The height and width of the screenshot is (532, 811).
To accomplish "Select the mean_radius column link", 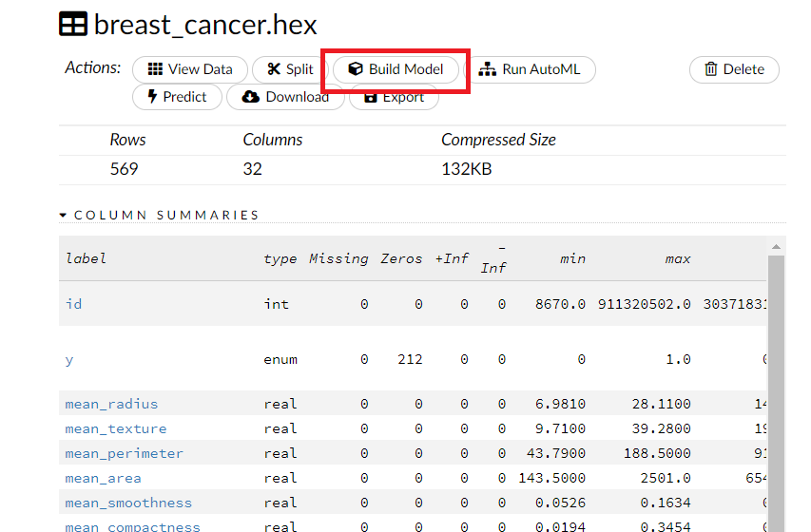I will (111, 404).
